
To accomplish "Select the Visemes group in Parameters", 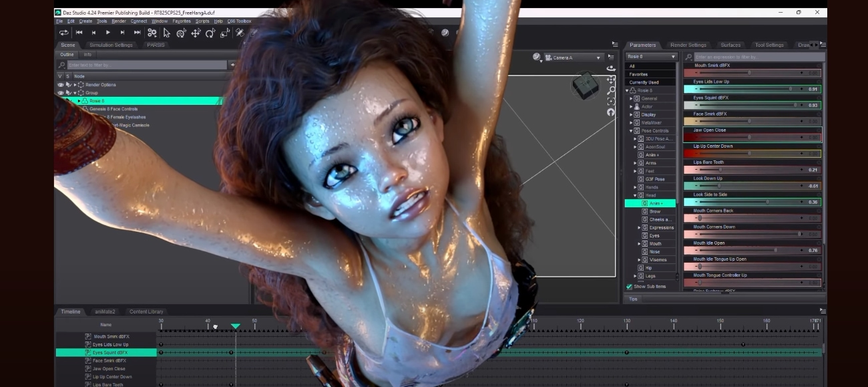I will pos(658,260).
